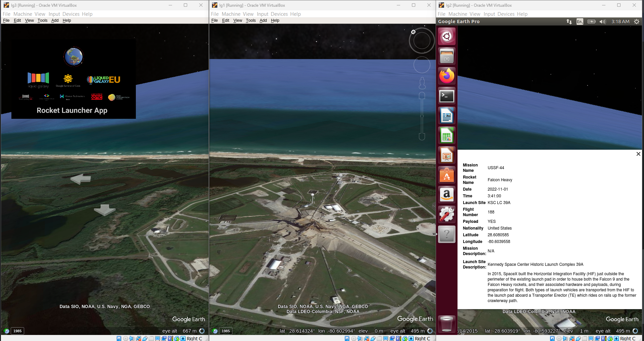Click display settings icon in lg1 status bar
Viewport: 644px width, 341px height.
pyautogui.click(x=385, y=338)
